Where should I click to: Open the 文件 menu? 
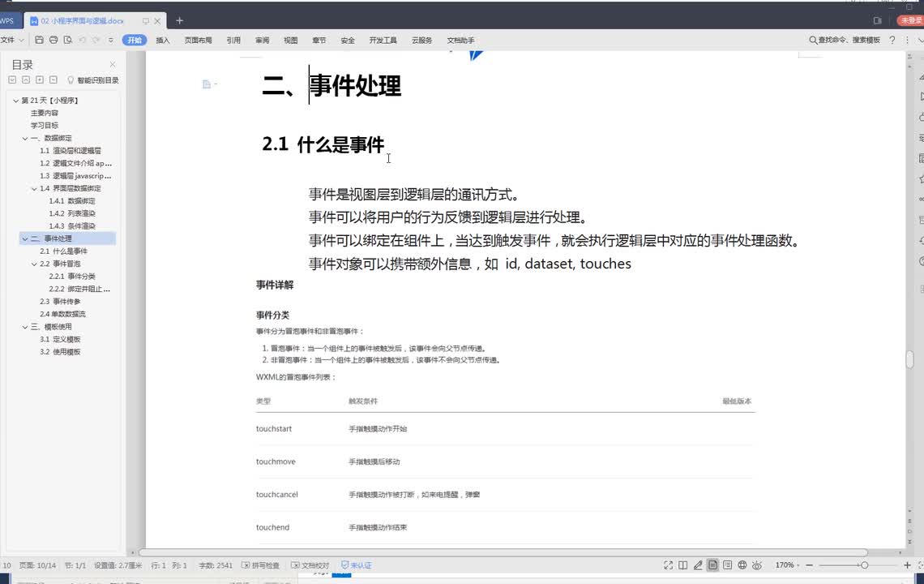point(12,40)
